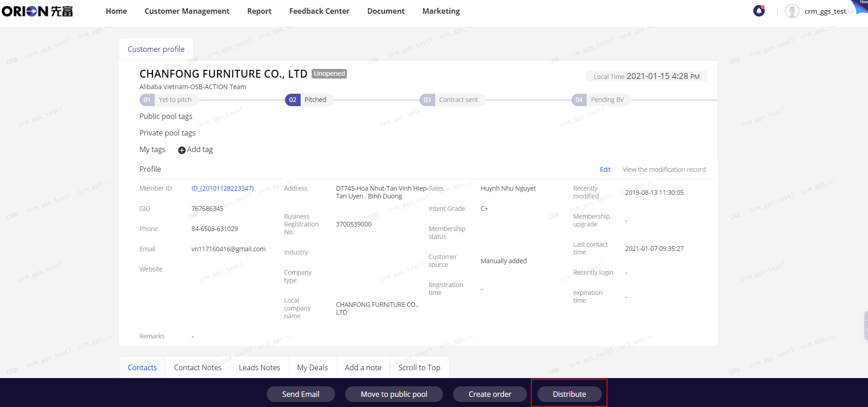Click the Local Time display
The height and width of the screenshot is (407, 868).
[x=647, y=76]
